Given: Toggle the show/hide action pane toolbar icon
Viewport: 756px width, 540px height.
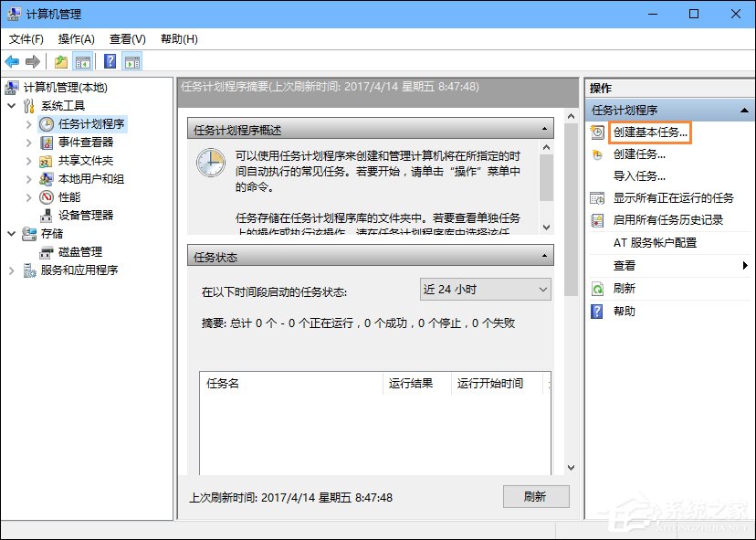Looking at the screenshot, I should pyautogui.click(x=133, y=60).
